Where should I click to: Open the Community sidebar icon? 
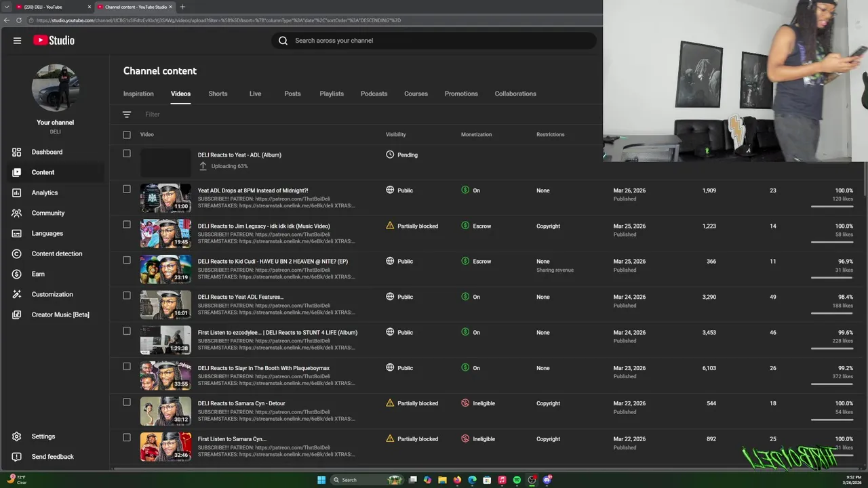(x=17, y=213)
